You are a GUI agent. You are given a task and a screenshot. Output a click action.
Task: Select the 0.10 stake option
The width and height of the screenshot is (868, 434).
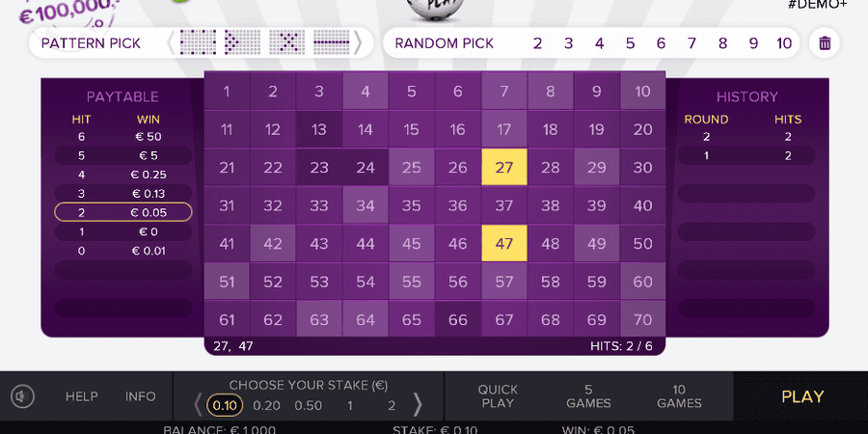[225, 406]
